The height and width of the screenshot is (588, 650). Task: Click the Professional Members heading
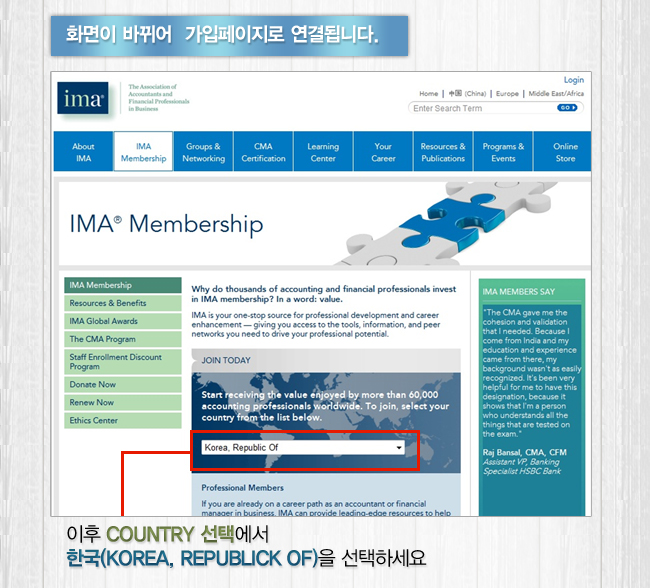pyautogui.click(x=243, y=488)
